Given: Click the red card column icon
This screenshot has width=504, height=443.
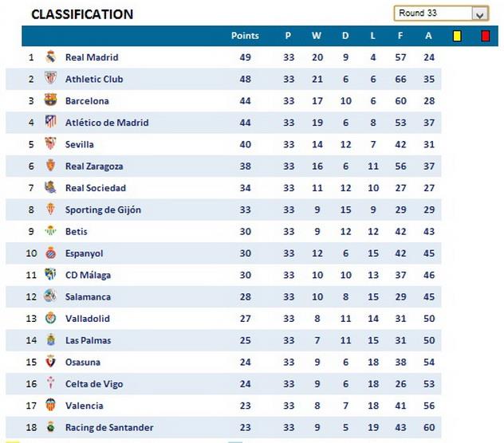Looking at the screenshot, I should 485,36.
